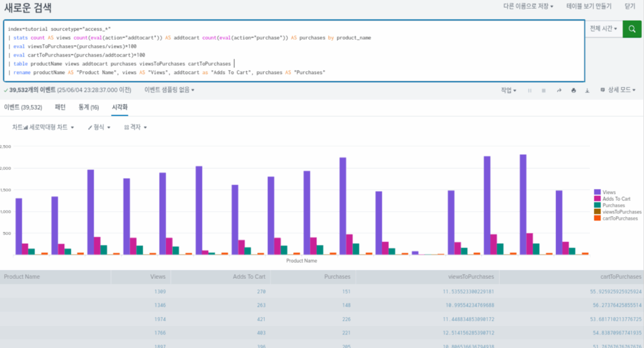Pause the search job
644x348 pixels.
(x=530, y=90)
